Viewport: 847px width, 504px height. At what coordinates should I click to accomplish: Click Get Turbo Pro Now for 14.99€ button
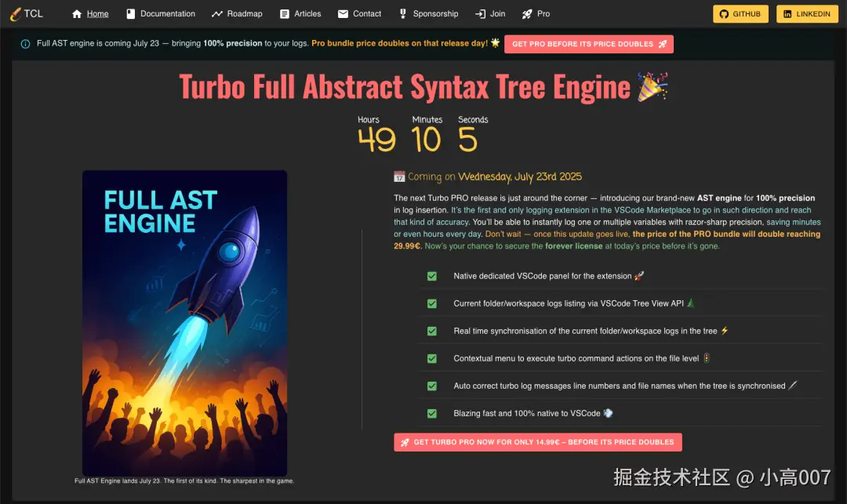538,442
